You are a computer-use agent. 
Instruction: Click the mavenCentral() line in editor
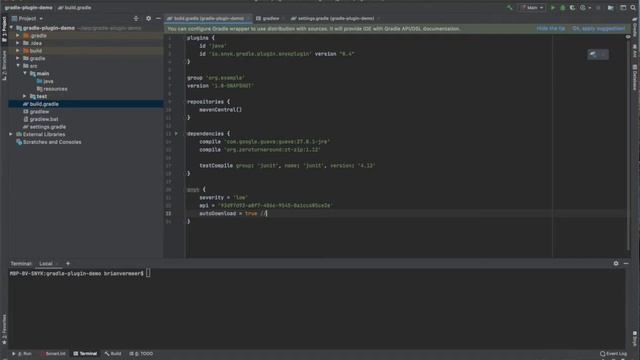click(220, 110)
